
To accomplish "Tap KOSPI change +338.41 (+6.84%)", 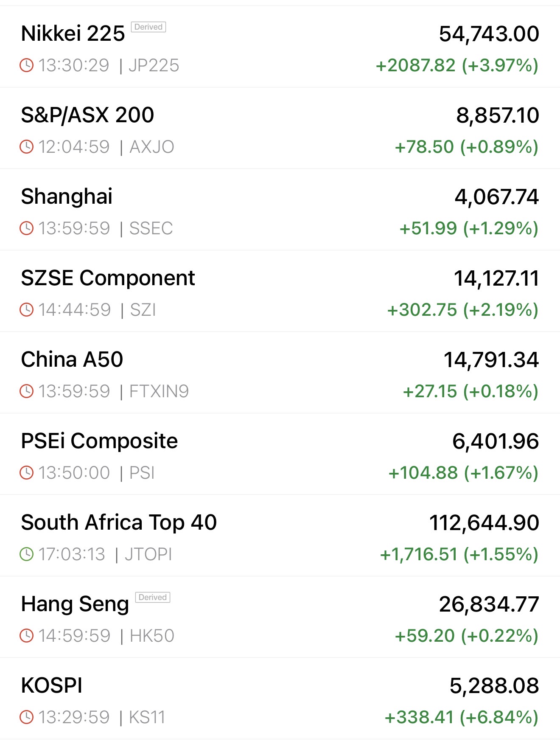I will 461,717.
